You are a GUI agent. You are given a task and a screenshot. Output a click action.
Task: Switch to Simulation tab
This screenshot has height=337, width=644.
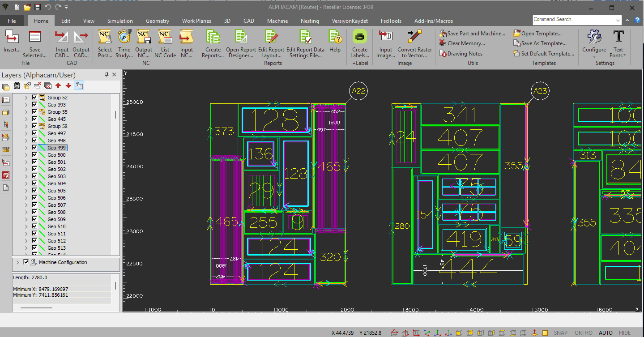120,21
